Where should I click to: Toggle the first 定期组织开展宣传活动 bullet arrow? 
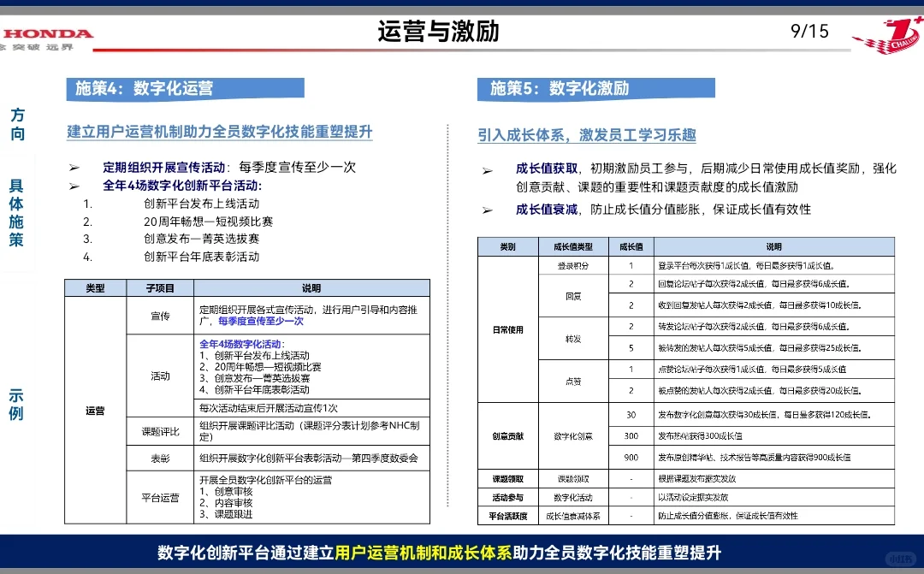(x=74, y=167)
